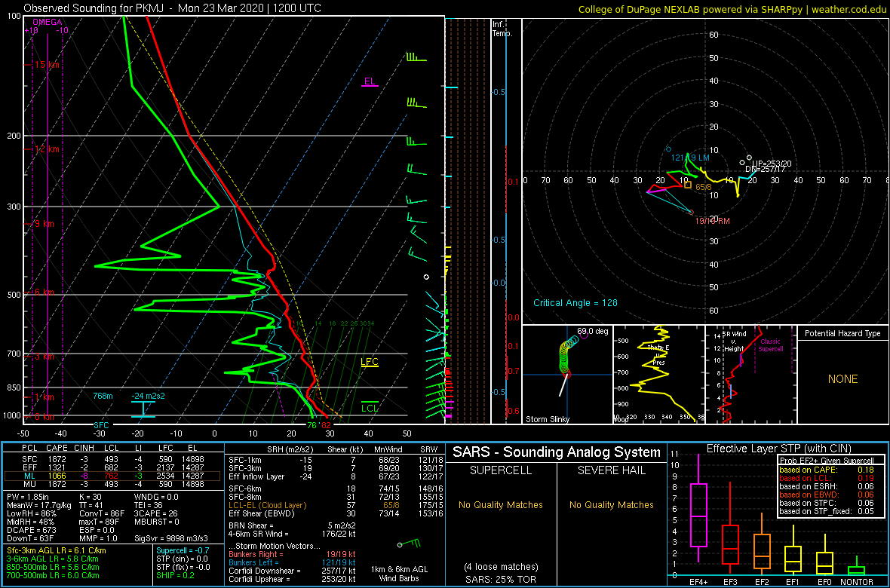Viewport: 890px width, 588px height.
Task: Click the magenta EL level marker
Action: coord(370,81)
